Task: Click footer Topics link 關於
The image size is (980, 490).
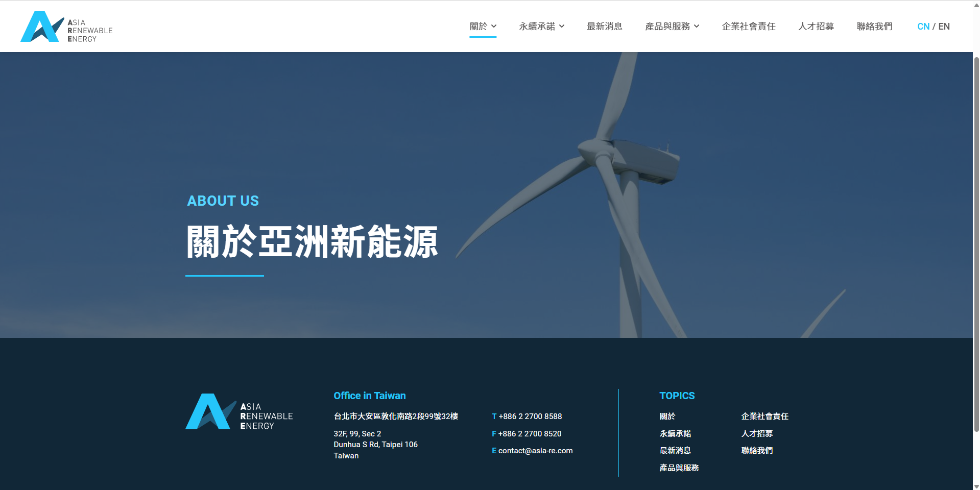Action: pos(667,416)
